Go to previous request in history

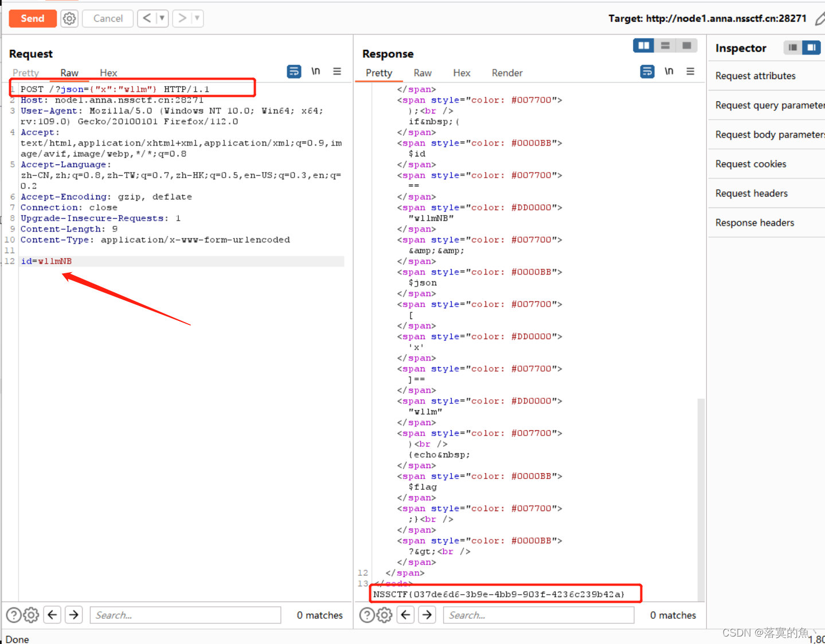click(147, 18)
